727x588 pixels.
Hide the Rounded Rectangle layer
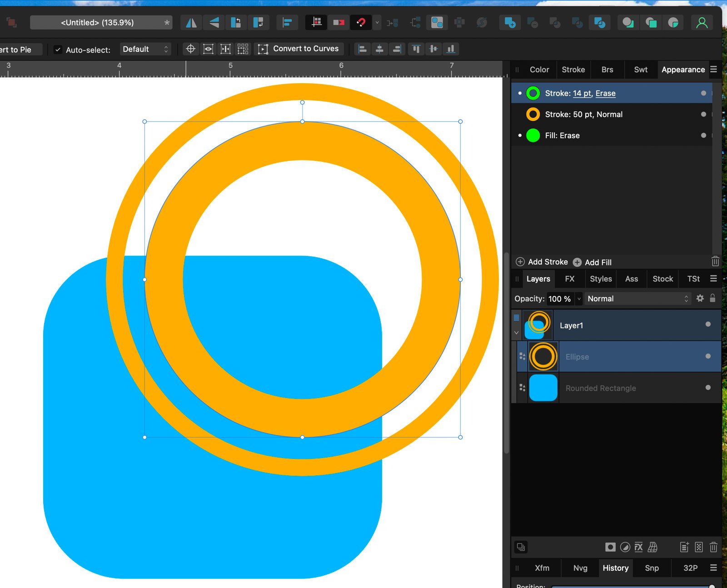click(x=708, y=388)
